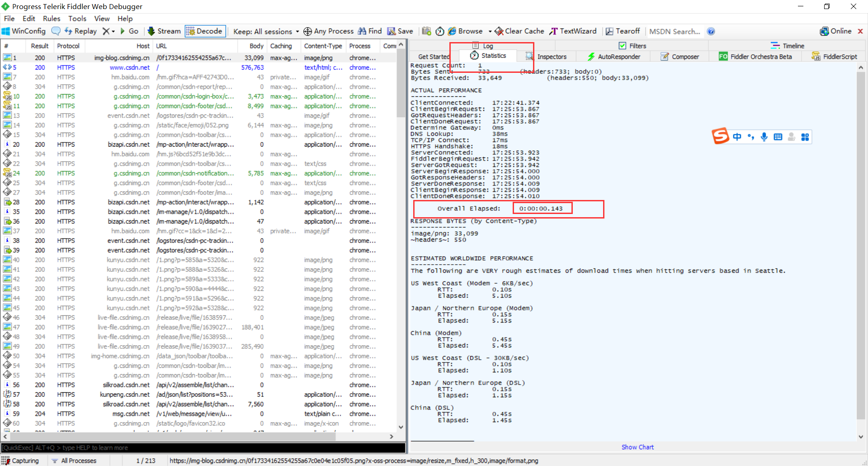Image resolution: width=868 pixels, height=466 pixels.
Task: Open the Composer tab
Action: pyautogui.click(x=679, y=57)
